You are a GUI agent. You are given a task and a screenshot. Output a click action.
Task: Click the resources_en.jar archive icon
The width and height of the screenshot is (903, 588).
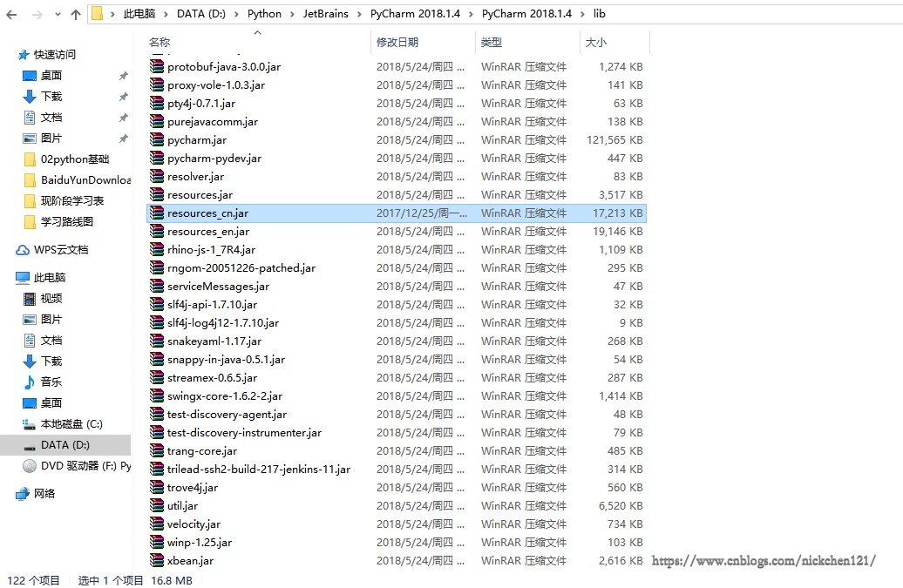point(157,232)
